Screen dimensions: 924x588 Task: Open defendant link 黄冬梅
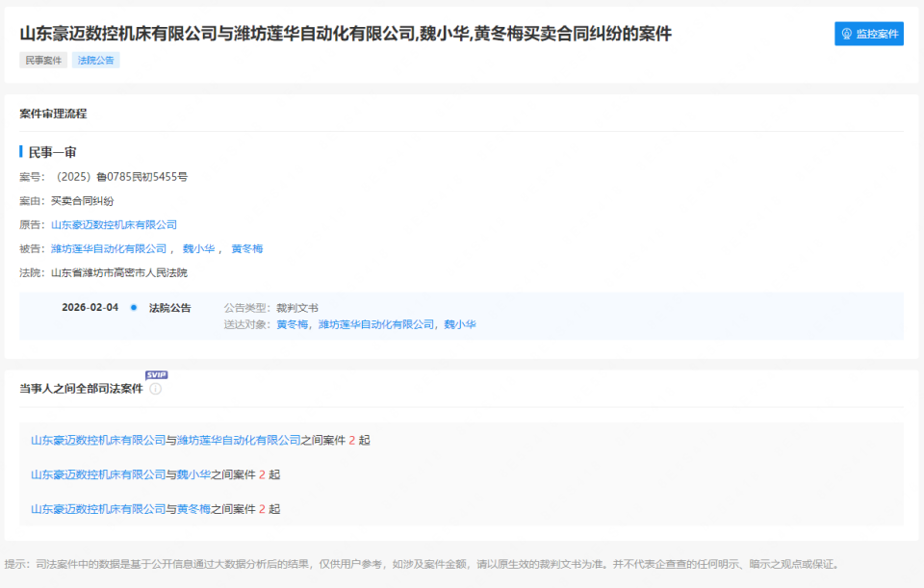(247, 248)
